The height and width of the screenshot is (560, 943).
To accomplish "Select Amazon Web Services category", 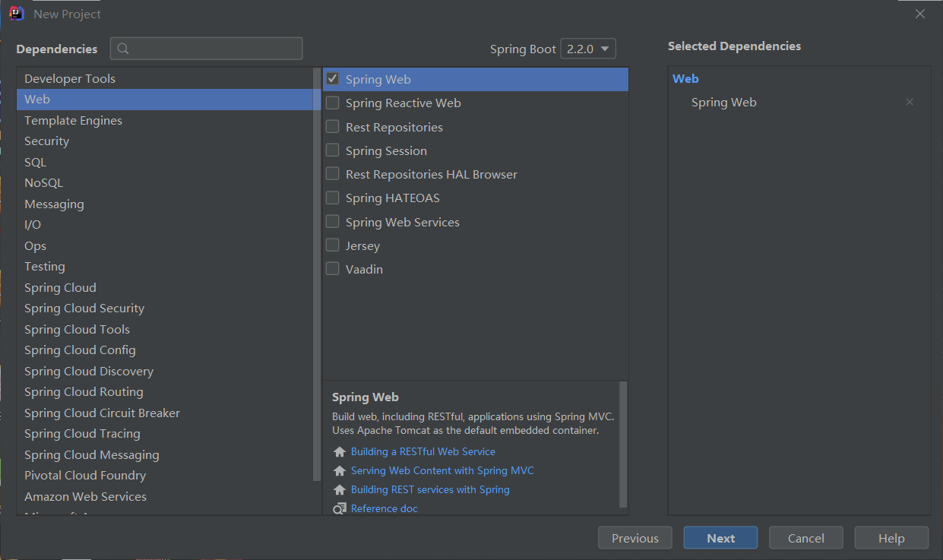I will [165, 496].
